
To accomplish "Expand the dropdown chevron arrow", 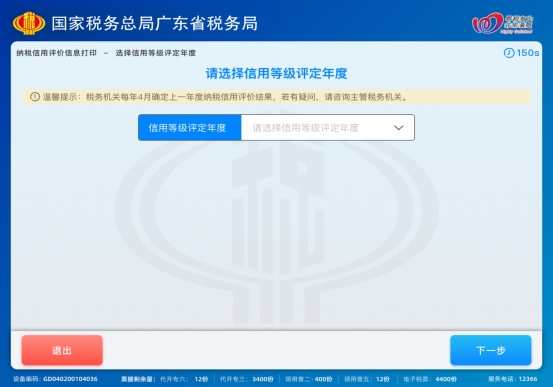I will tap(399, 128).
